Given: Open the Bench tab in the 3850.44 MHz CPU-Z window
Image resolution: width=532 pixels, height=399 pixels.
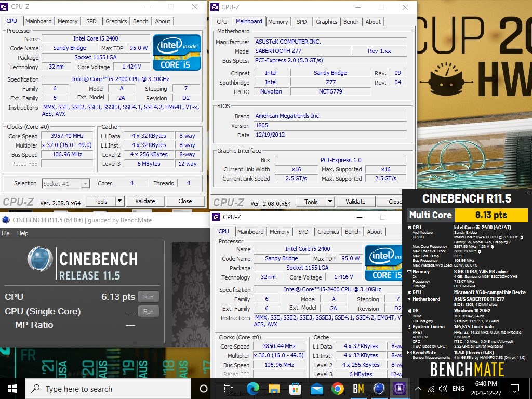Looking at the screenshot, I should click(x=353, y=231).
